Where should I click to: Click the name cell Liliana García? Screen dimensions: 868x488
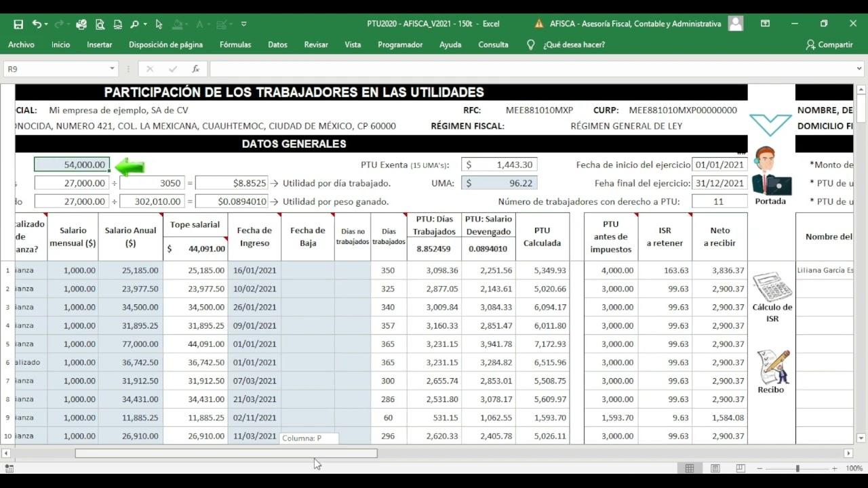[x=825, y=270]
